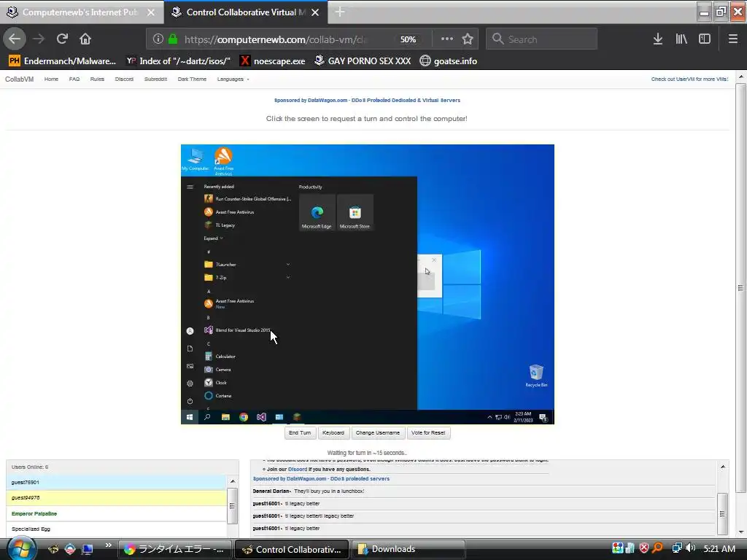Open the page actions three-dot icon
747x560 pixels.
[447, 39]
